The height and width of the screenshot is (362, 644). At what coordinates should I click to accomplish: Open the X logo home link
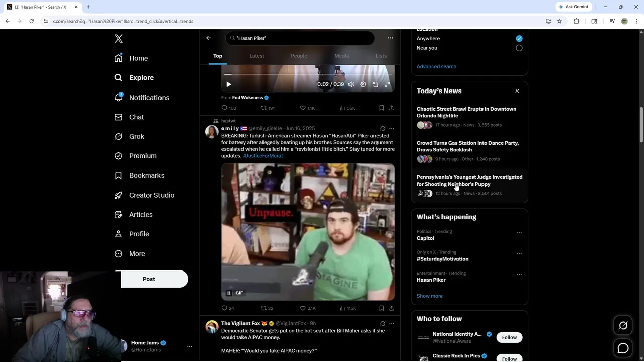click(x=119, y=39)
